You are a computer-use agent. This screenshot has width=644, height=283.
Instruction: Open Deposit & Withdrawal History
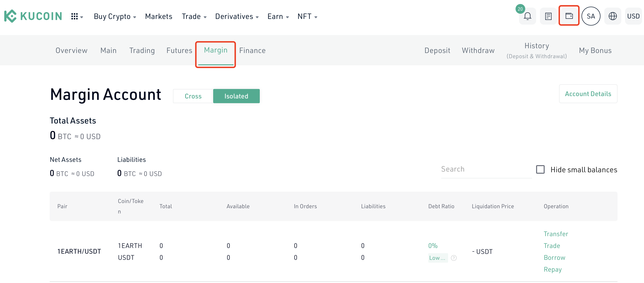537,50
